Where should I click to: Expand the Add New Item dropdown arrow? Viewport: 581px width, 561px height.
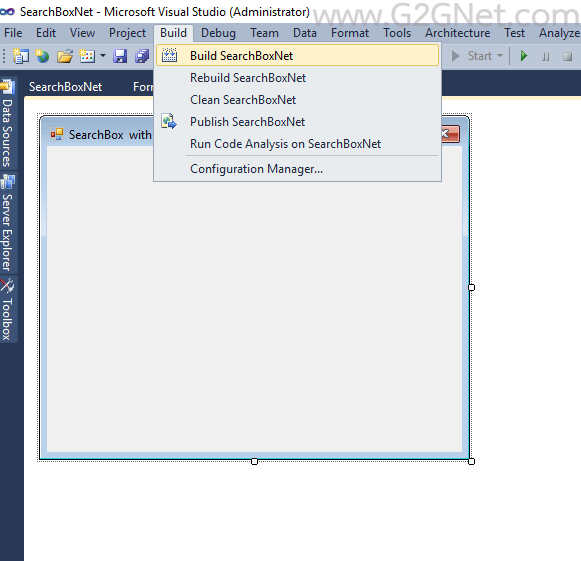[x=103, y=56]
